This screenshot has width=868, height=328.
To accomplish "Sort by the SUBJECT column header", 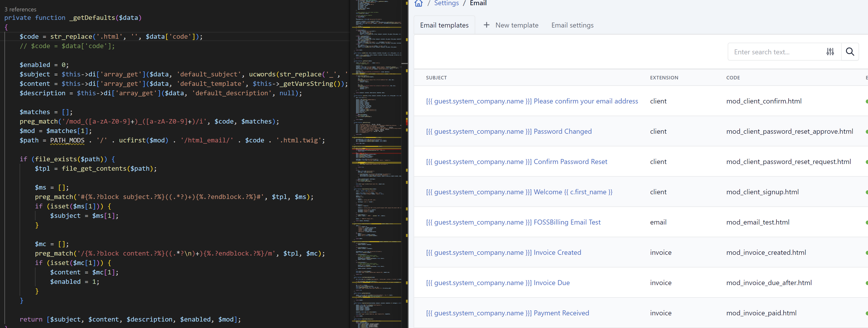I will pos(436,78).
